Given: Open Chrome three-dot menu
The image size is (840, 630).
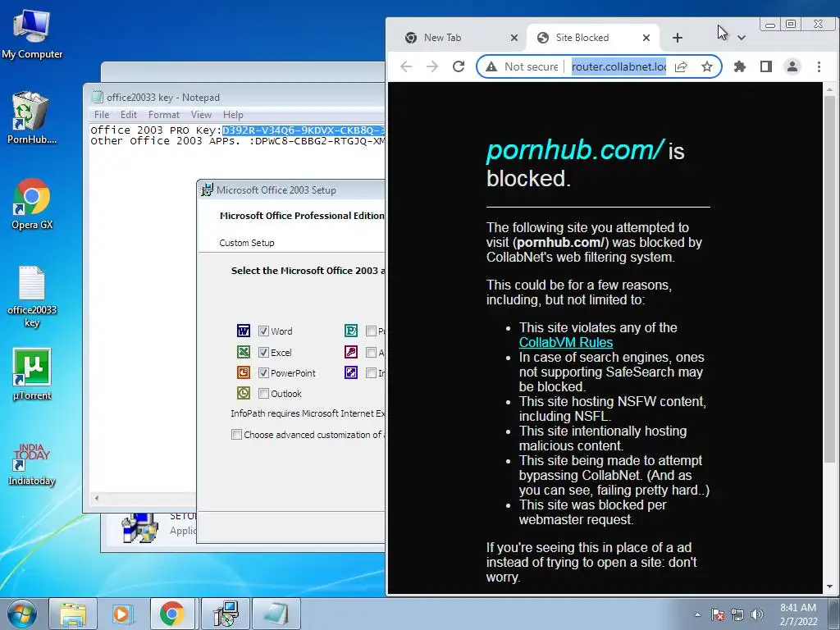Looking at the screenshot, I should (819, 66).
